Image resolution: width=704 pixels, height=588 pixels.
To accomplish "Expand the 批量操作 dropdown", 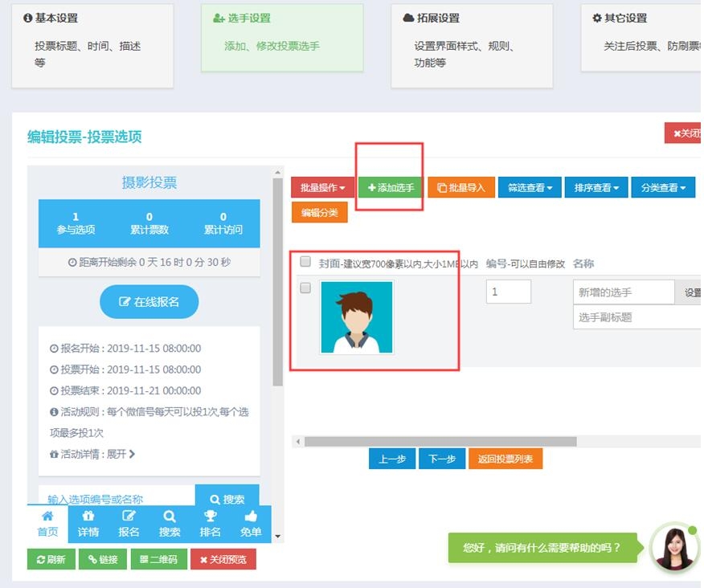I will tap(322, 187).
